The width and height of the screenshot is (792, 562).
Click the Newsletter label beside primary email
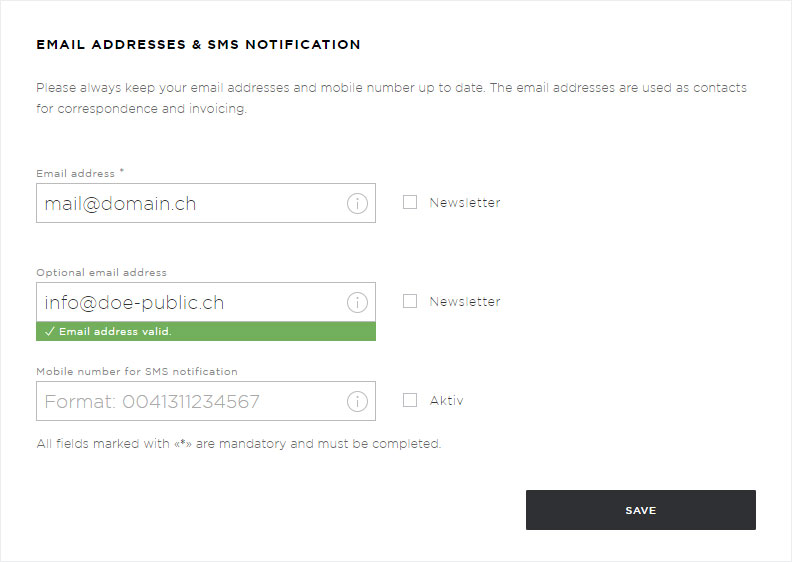pyautogui.click(x=465, y=202)
